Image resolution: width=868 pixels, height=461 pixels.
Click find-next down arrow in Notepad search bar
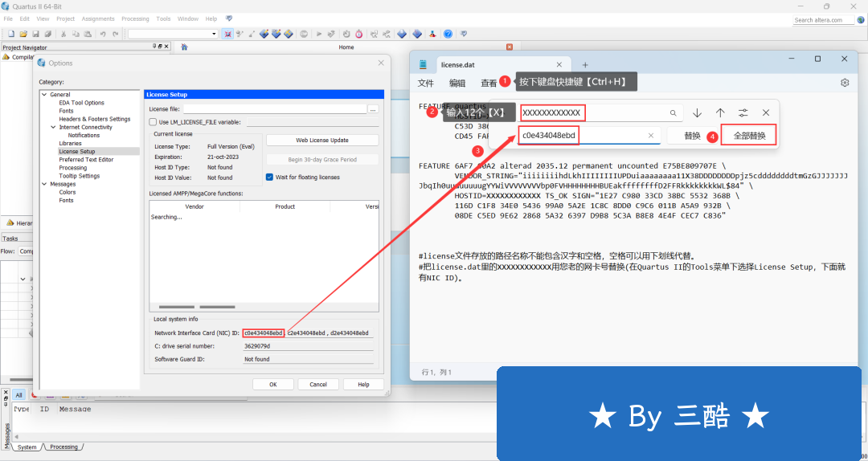[697, 113]
